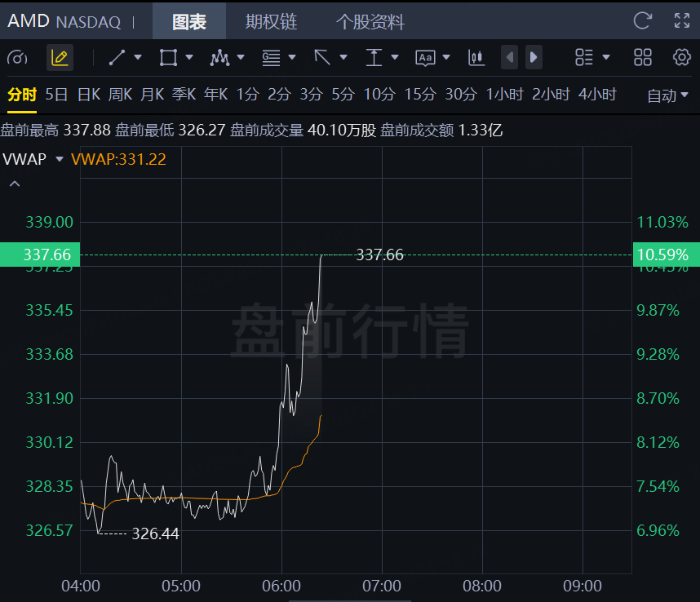700x602 pixels.
Task: Click the speedometer gauge icon
Action: [x=17, y=58]
